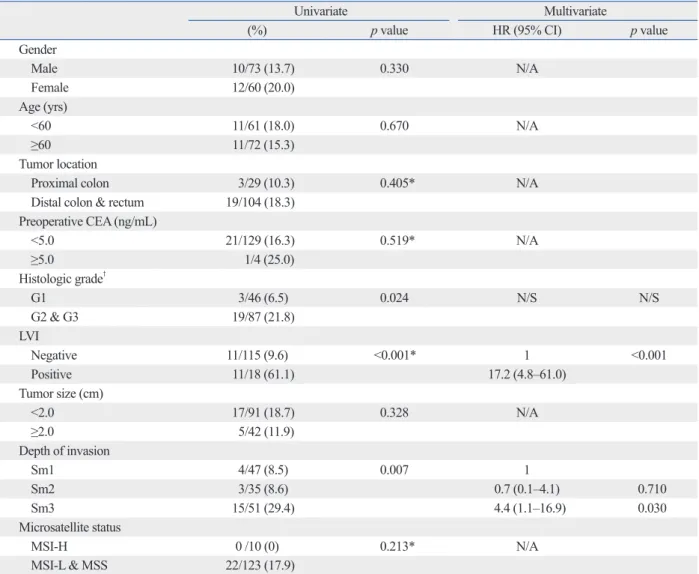Select the value 11/18 (61.1)
Screen dimensions: 699x574
263,375
